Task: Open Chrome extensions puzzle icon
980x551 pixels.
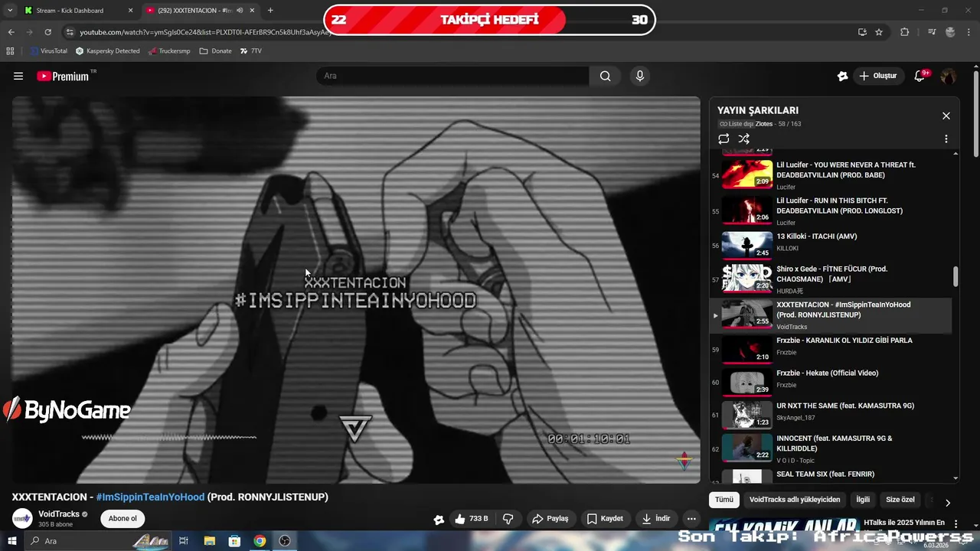Action: click(905, 32)
